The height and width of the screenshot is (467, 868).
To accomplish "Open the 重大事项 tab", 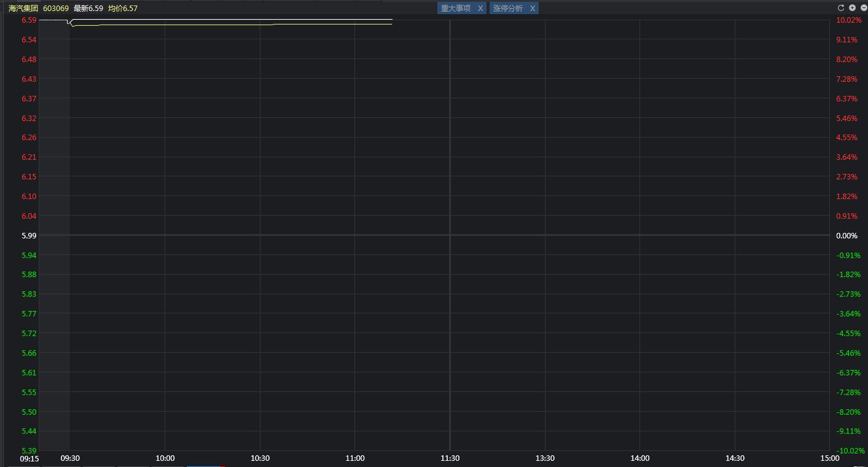I will coord(456,8).
